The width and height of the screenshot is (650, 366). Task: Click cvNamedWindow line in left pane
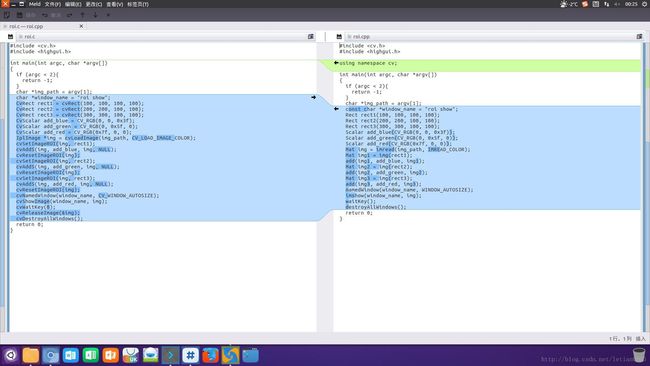(x=87, y=195)
